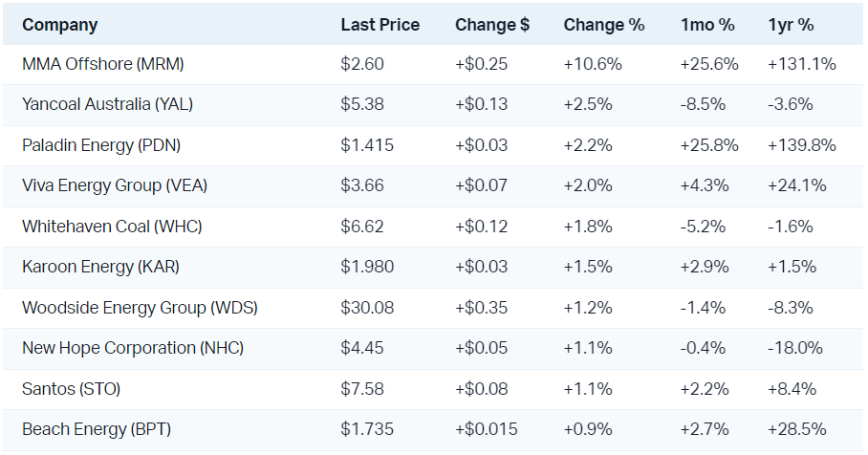This screenshot has height=455, width=868.
Task: Open Whitehaven Coal (WHC) entry
Action: (112, 227)
